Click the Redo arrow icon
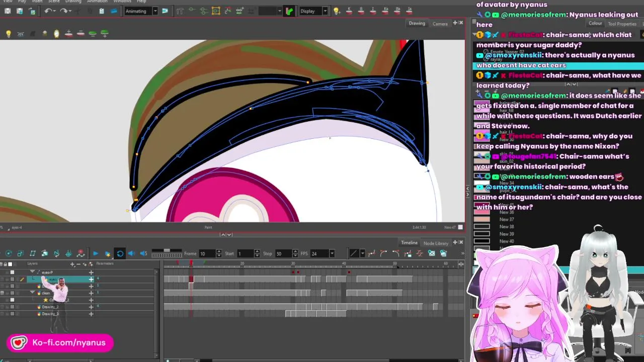 pos(64,11)
